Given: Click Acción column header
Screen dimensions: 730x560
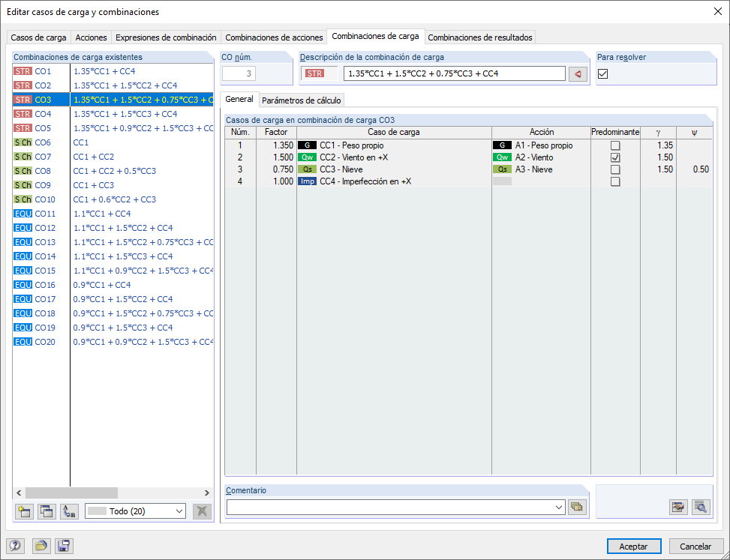Looking at the screenshot, I should pos(542,132).
